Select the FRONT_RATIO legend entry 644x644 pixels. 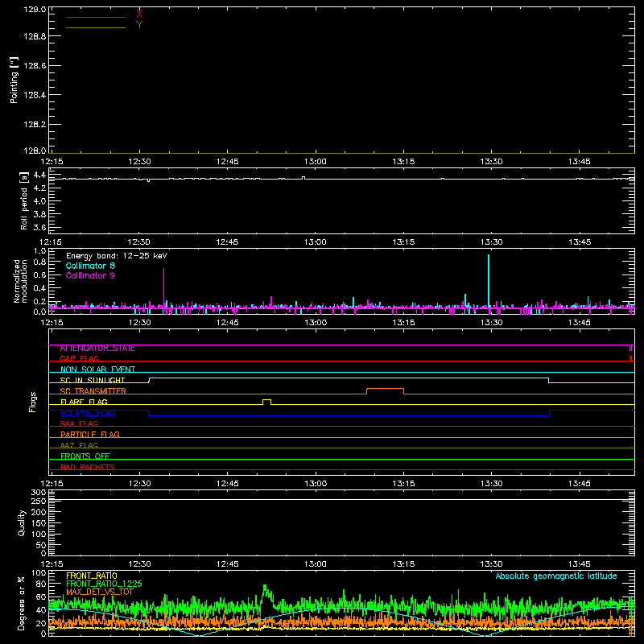[92, 576]
